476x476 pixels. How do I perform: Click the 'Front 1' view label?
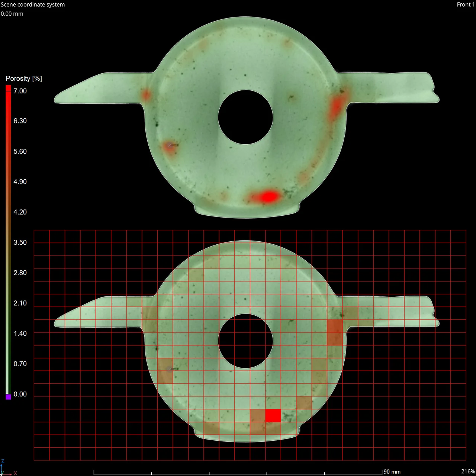pos(466,5)
